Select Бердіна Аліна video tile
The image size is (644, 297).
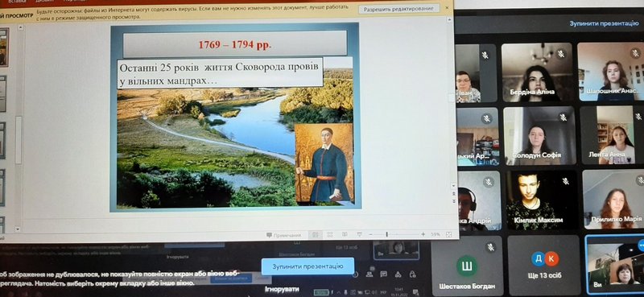pyautogui.click(x=537, y=72)
